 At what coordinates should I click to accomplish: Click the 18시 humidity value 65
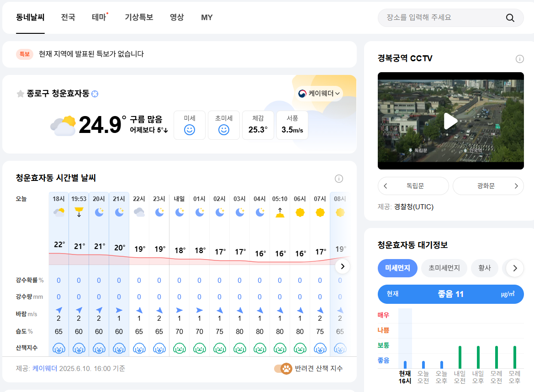(x=58, y=331)
